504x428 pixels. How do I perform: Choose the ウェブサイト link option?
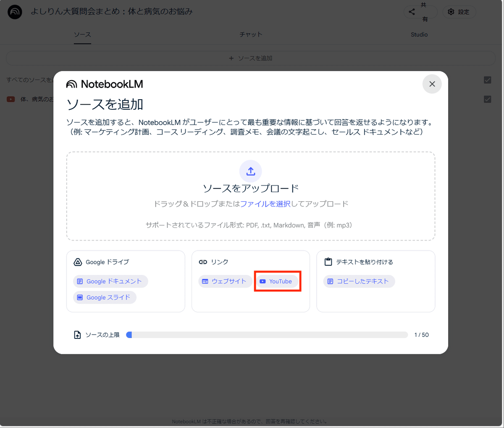(x=225, y=281)
